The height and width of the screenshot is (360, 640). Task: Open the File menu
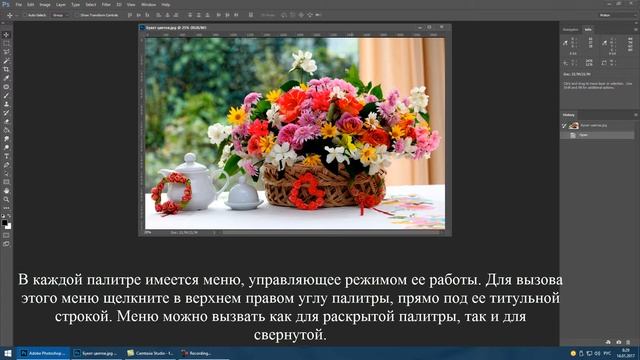pos(19,4)
